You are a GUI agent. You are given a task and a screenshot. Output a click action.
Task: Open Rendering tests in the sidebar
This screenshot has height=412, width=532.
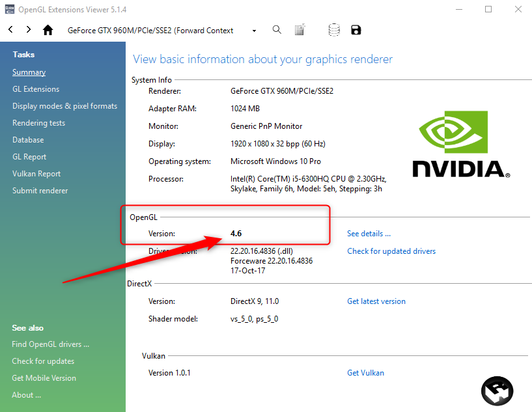(x=38, y=123)
